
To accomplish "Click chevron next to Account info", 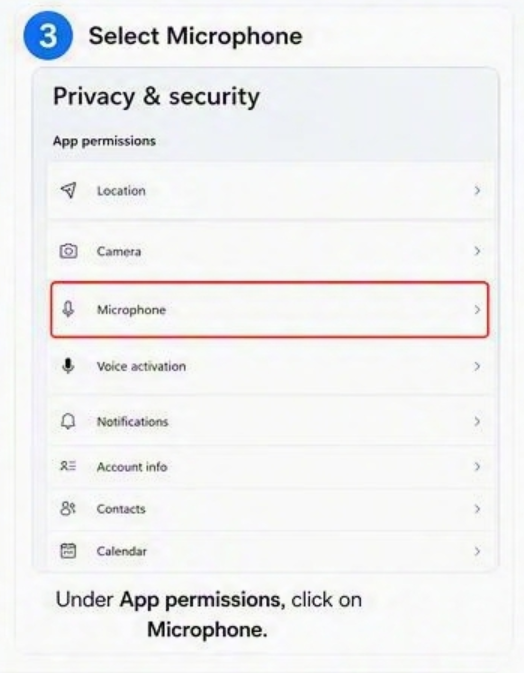I will coord(477,467).
